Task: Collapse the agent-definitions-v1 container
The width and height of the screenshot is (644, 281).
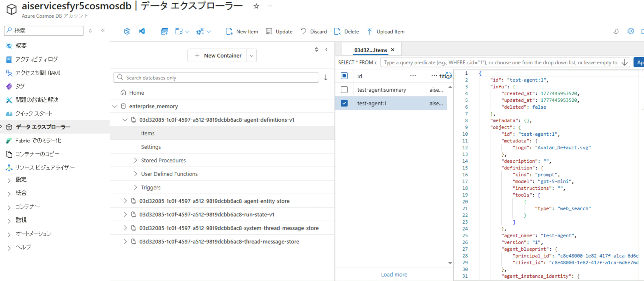Action: tap(125, 120)
